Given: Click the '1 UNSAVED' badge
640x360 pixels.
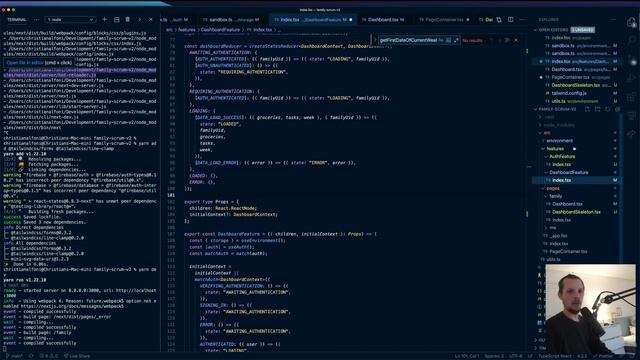Looking at the screenshot, I should (582, 30).
